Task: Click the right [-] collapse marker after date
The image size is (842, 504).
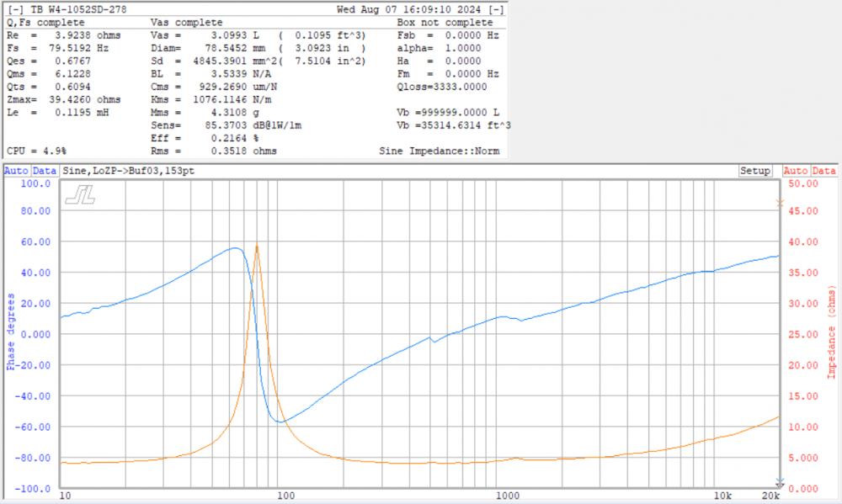Action: [497, 10]
